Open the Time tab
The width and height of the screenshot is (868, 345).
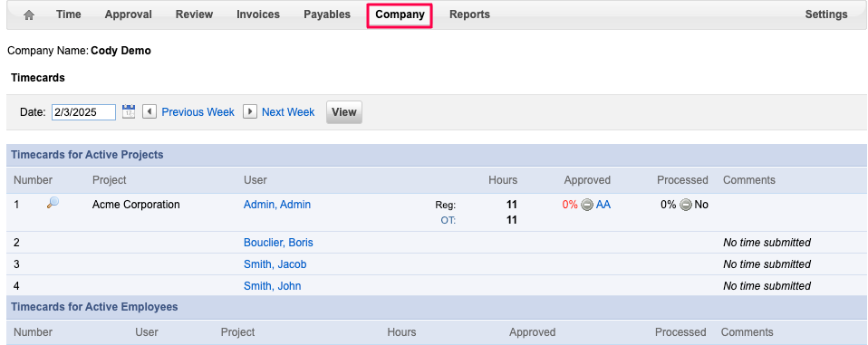tap(69, 14)
